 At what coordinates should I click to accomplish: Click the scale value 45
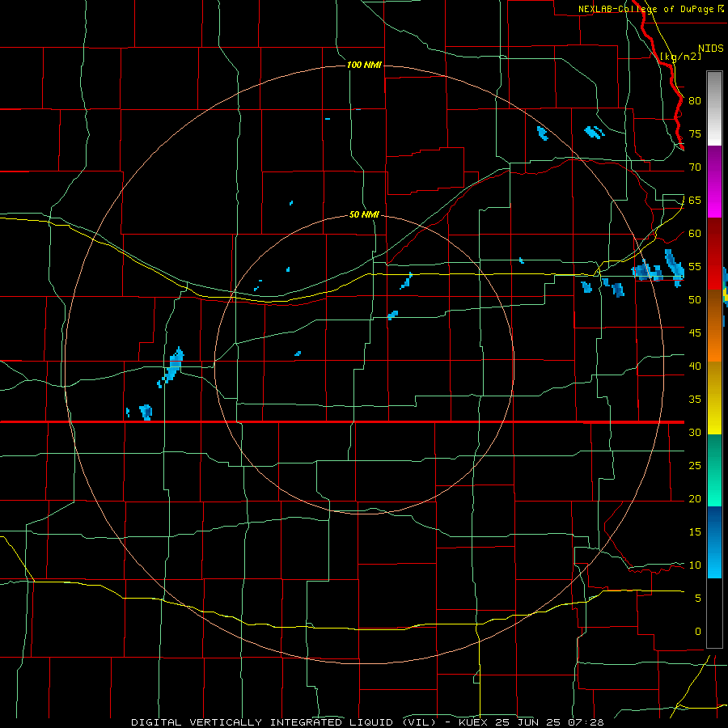[695, 333]
